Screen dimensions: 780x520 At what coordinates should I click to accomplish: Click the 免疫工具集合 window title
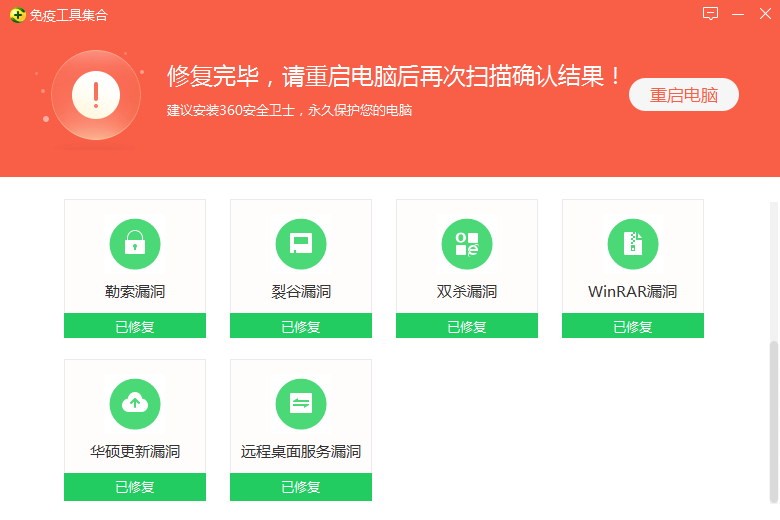click(68, 15)
